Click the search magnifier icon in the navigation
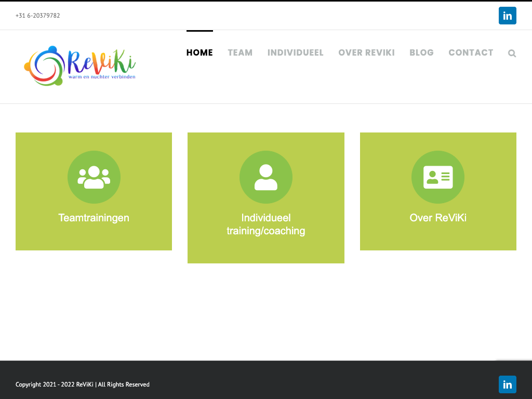The image size is (532, 399). (x=512, y=53)
